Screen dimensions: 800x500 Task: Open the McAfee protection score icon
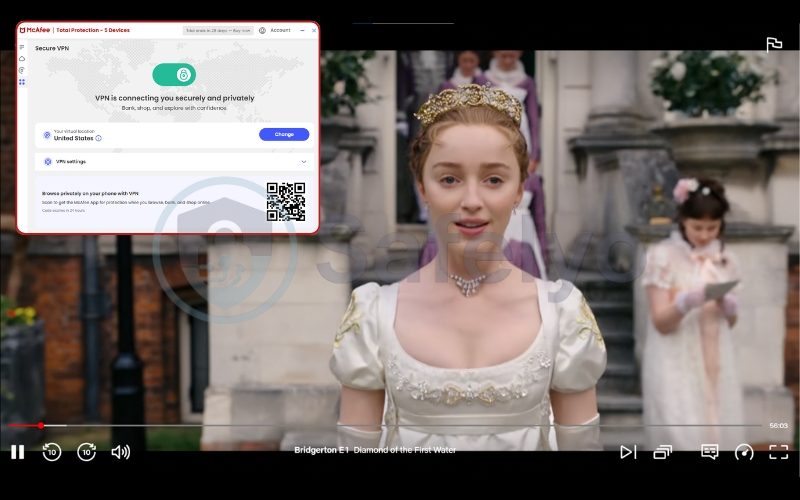click(x=22, y=70)
